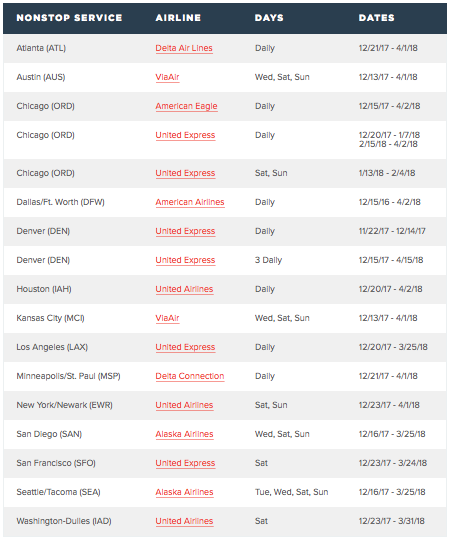The height and width of the screenshot is (541, 450).
Task: Select the Dates column header
Action: 376,18
